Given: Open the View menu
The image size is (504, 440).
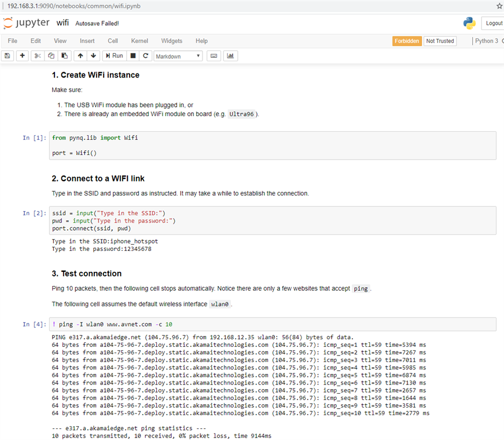Looking at the screenshot, I should point(60,41).
